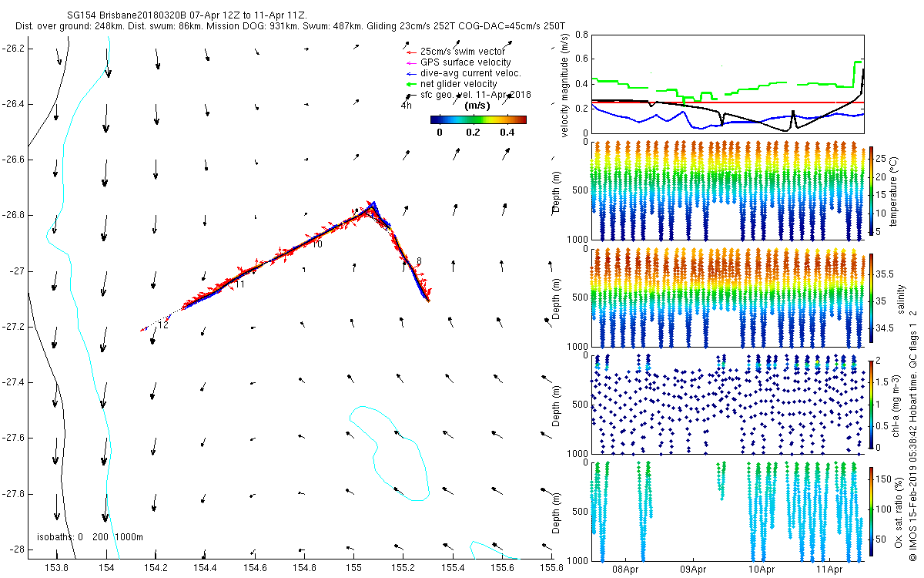Click the "11Apr" date tick label
The image size is (924, 578).
[x=829, y=570]
